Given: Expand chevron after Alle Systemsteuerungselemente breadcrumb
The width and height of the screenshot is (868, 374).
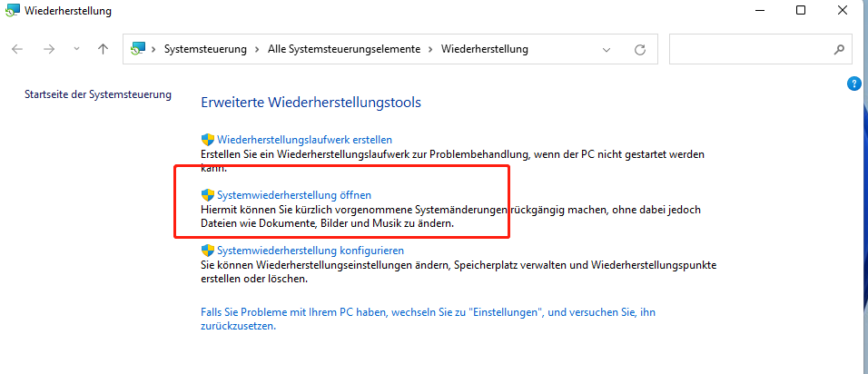Looking at the screenshot, I should (x=431, y=49).
